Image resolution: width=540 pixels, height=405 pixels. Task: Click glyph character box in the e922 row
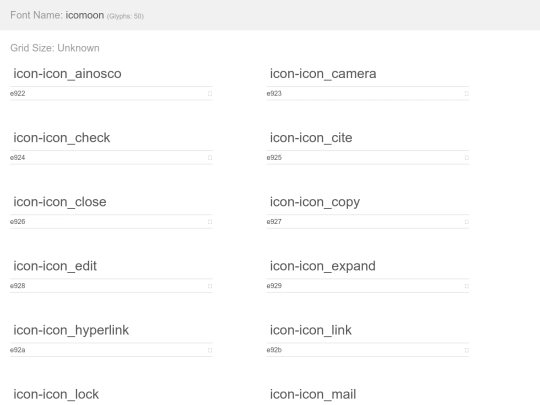point(210,94)
